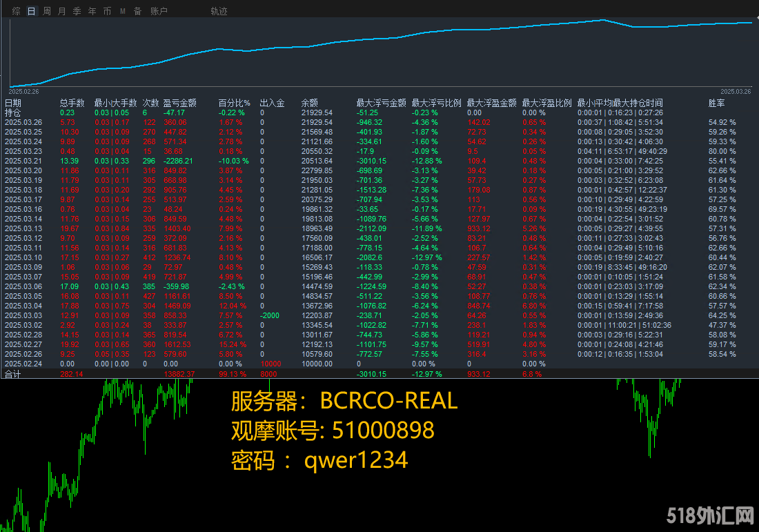This screenshot has height=532, width=759.
Task: Switch to the 账户 account tab
Action: point(159,11)
